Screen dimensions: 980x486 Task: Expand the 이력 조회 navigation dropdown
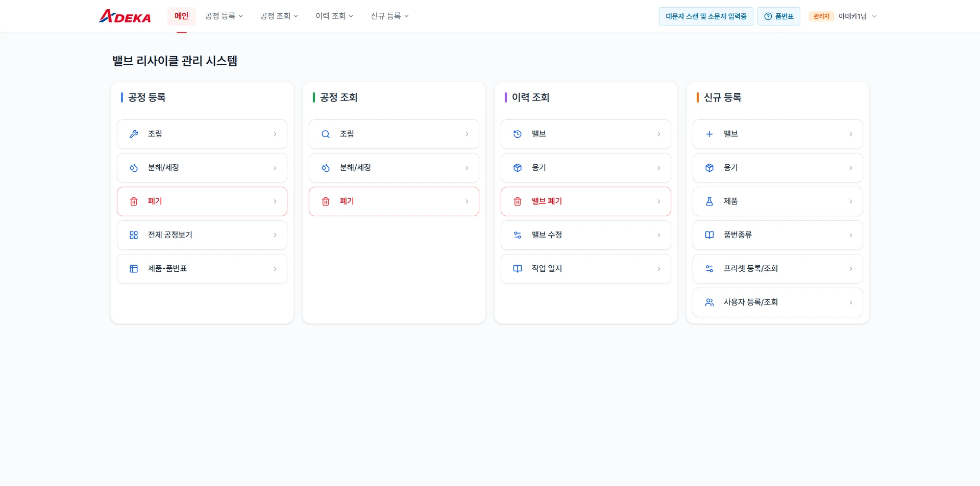[334, 16]
